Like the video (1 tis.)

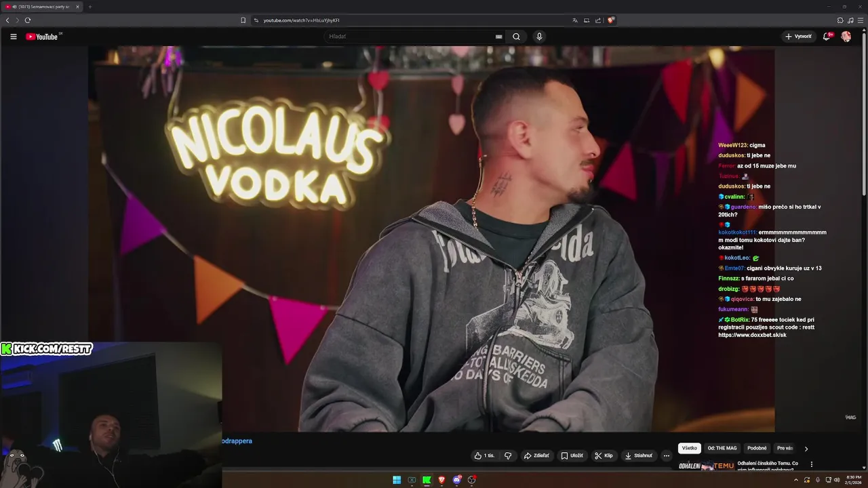pyautogui.click(x=485, y=455)
